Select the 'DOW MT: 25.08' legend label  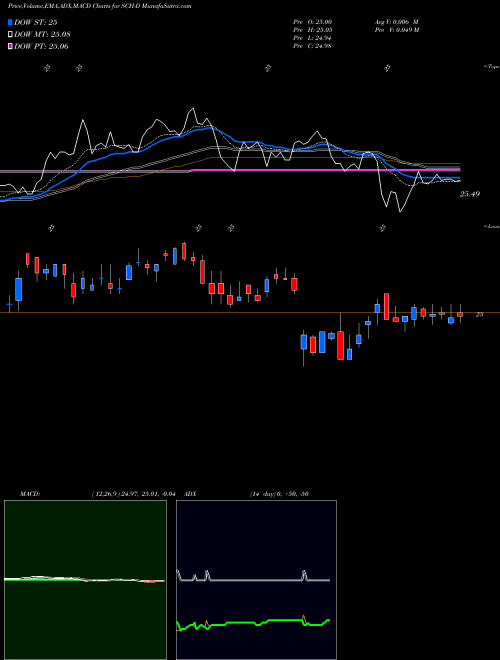coord(42,35)
